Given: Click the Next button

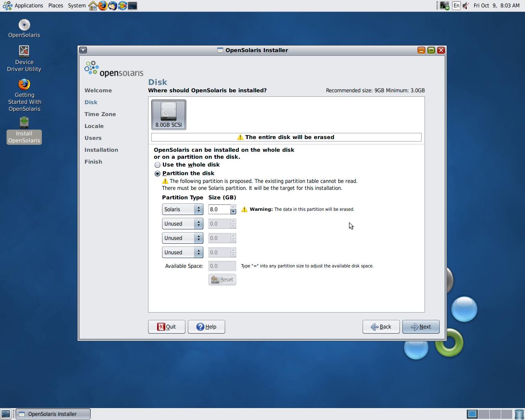Looking at the screenshot, I should click(420, 326).
